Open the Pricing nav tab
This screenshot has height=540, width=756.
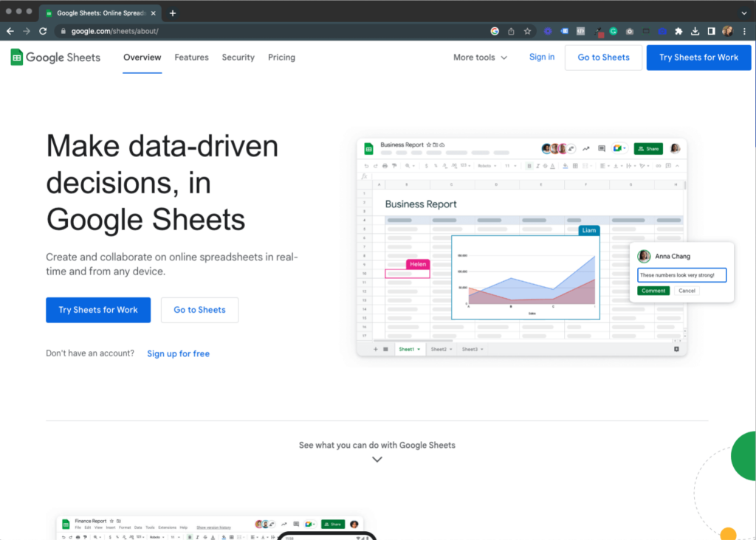[281, 58]
